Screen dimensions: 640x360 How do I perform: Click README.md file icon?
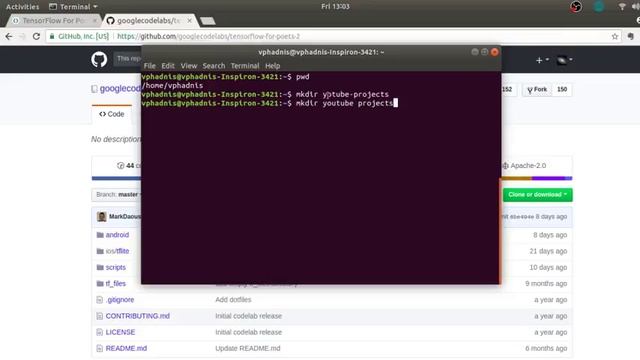pos(100,348)
